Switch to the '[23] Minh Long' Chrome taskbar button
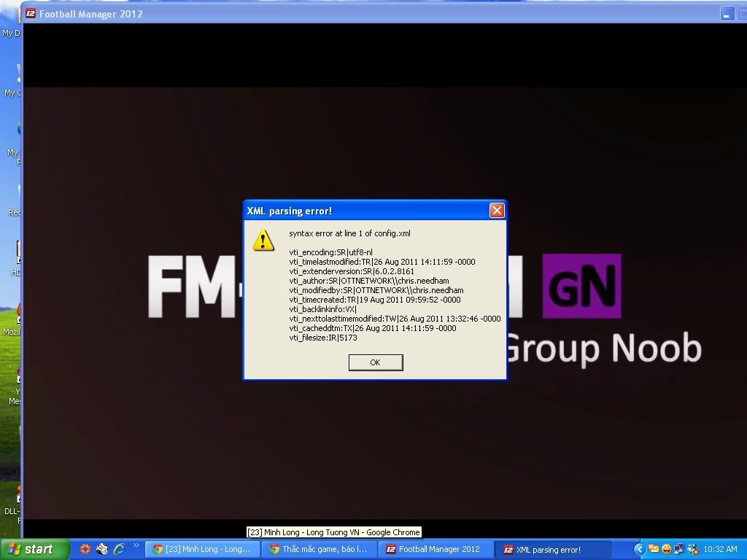Screen dimensions: 747x560 coord(203,550)
